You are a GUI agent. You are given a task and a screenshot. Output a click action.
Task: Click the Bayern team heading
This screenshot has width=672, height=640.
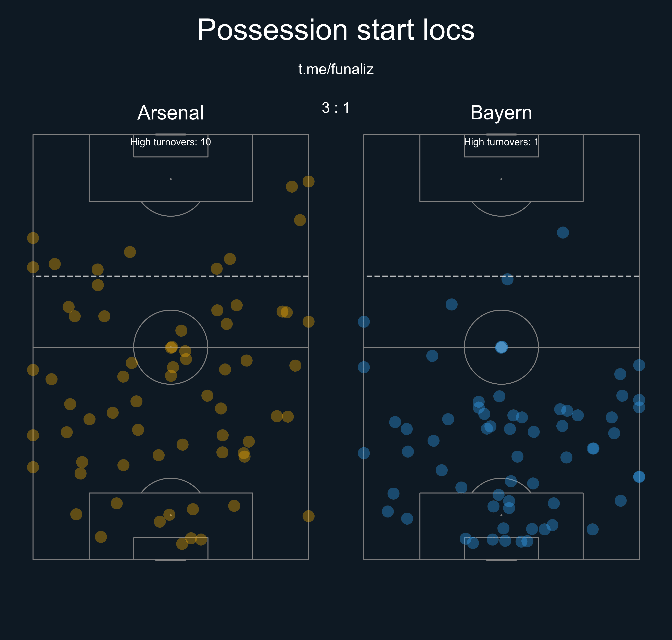(x=501, y=113)
